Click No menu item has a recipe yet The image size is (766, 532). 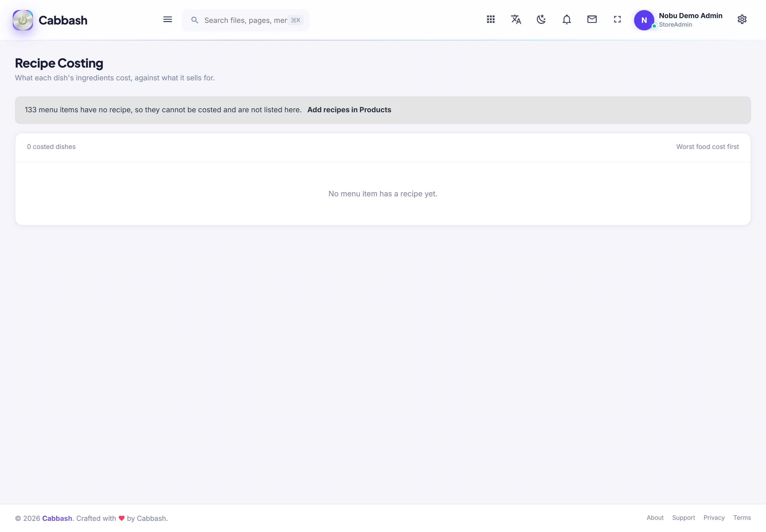coord(383,194)
